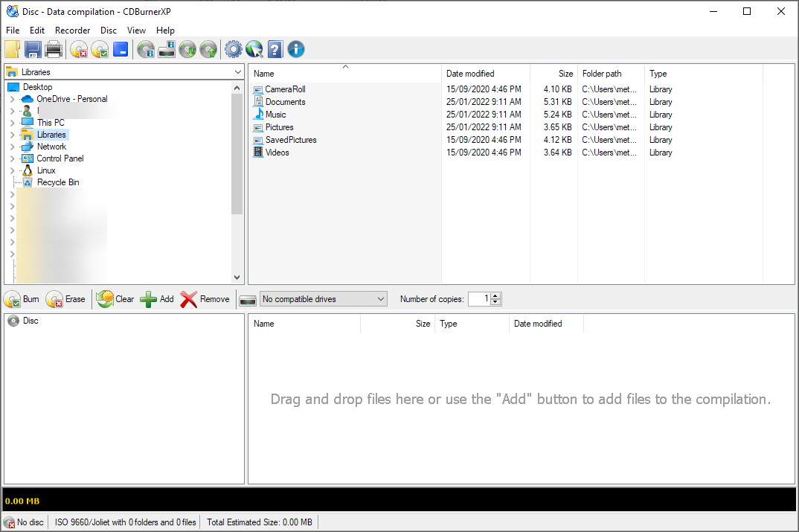Screen dimensions: 799x532
Task: Select the CameraRoll library row
Action: pyautogui.click(x=286, y=89)
